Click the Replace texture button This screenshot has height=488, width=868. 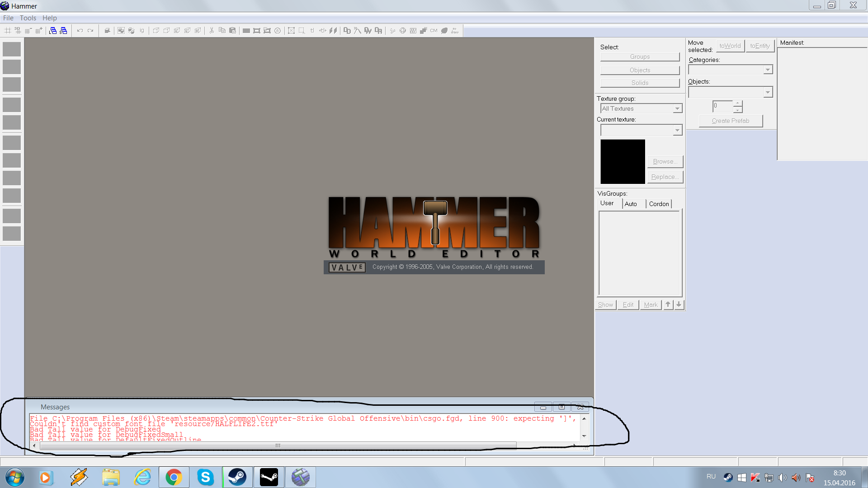665,177
